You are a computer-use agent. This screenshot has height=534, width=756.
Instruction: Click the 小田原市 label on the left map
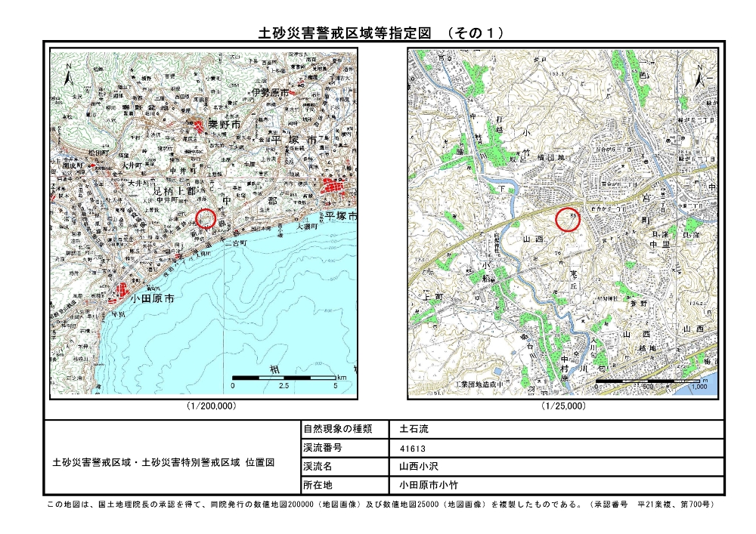152,299
